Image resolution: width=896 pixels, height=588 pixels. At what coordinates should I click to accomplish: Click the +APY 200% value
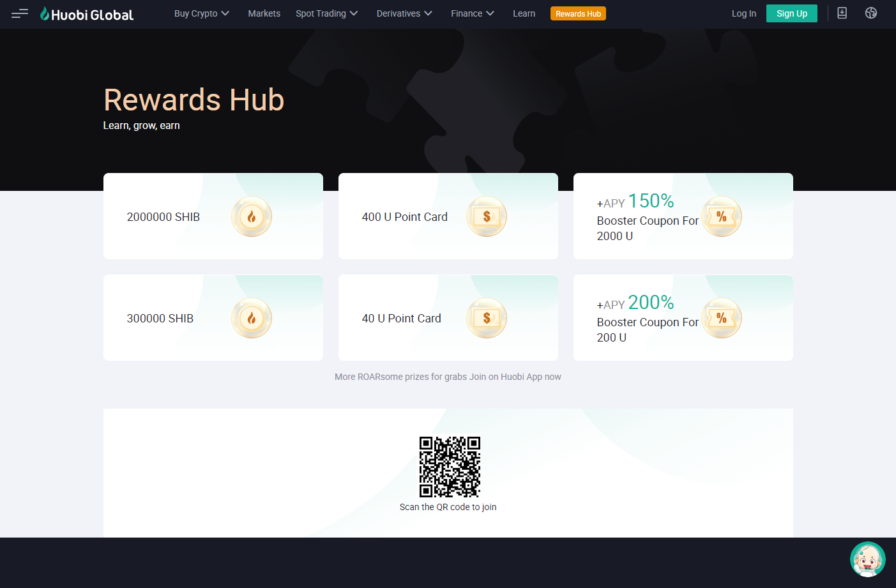point(635,303)
